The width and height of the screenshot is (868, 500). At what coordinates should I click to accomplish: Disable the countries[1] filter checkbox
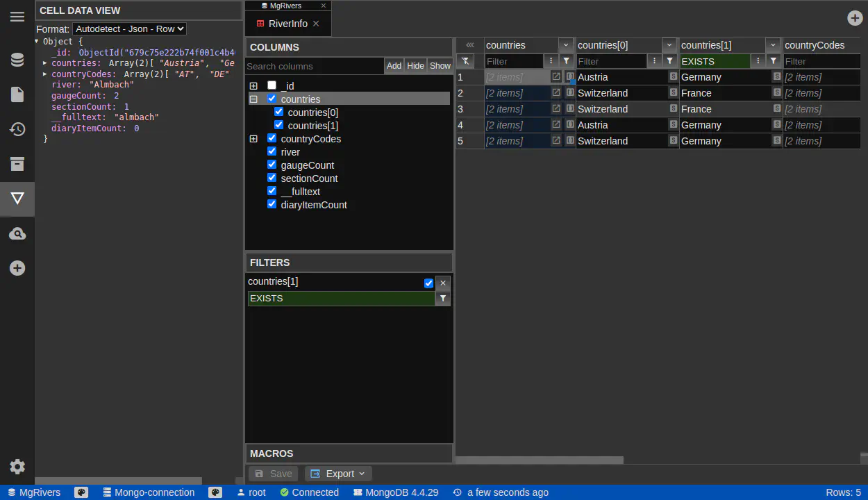[428, 283]
